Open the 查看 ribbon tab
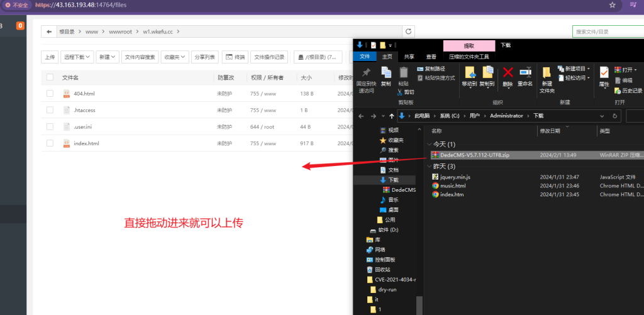 point(431,57)
